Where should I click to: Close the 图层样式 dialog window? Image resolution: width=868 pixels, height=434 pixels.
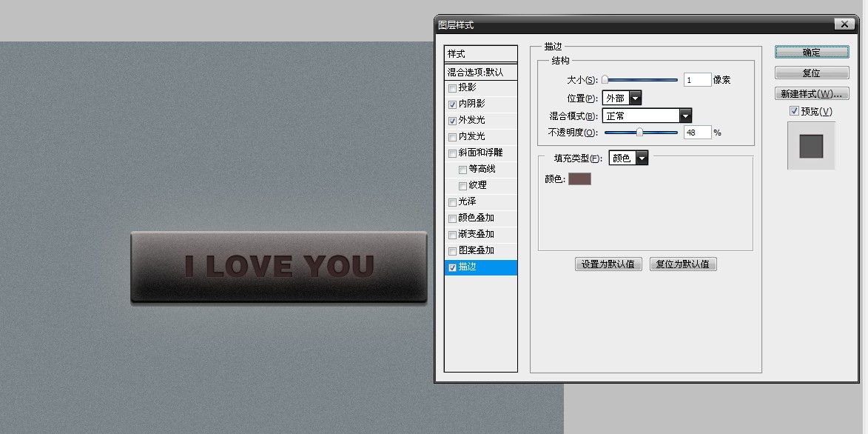coord(844,24)
